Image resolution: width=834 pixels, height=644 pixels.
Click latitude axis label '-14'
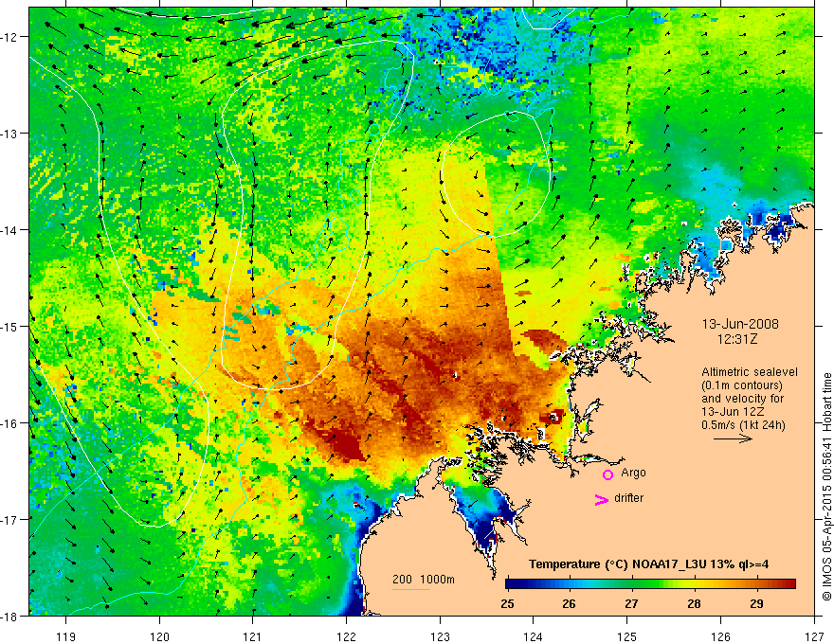(10, 230)
